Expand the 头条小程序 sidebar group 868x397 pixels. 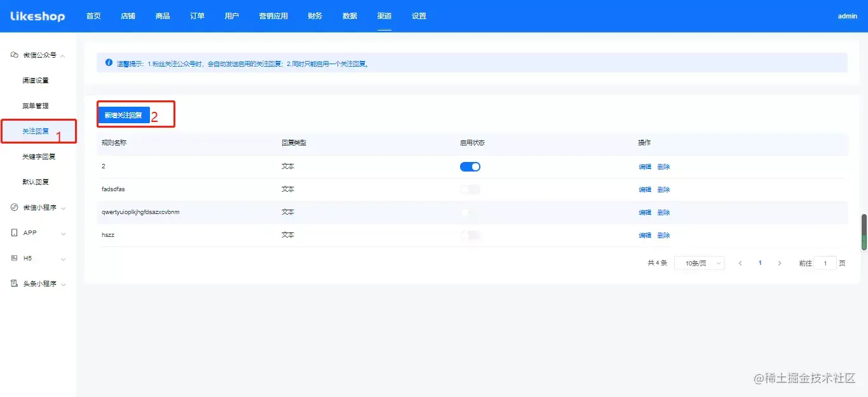(x=63, y=284)
